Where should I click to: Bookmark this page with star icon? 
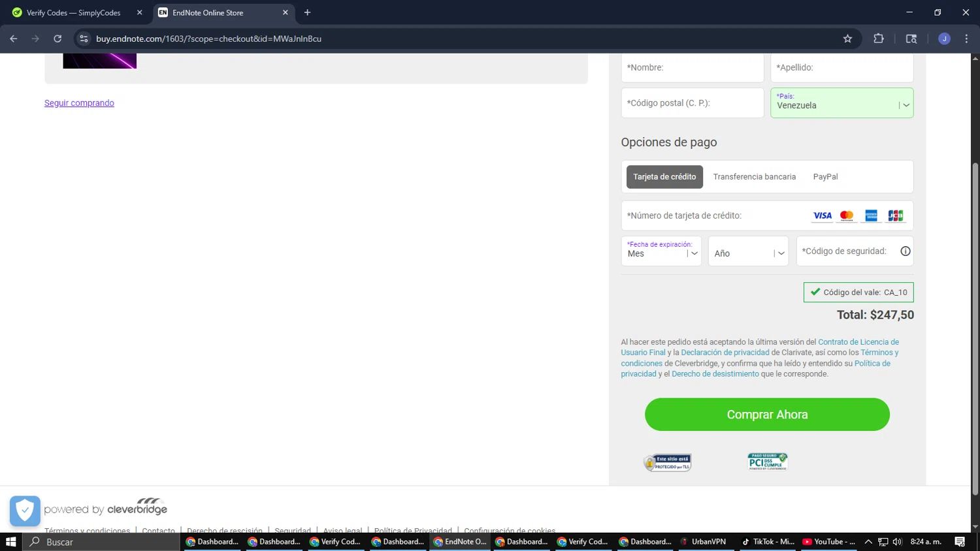847,39
